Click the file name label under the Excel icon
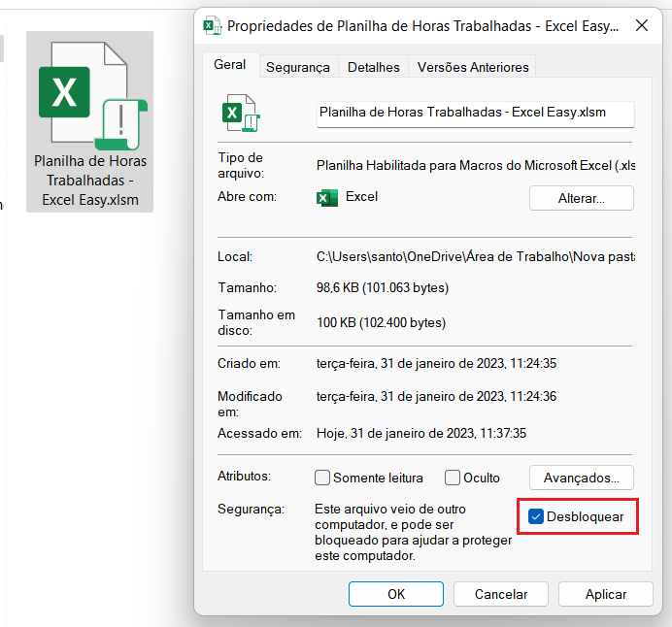 click(x=90, y=181)
